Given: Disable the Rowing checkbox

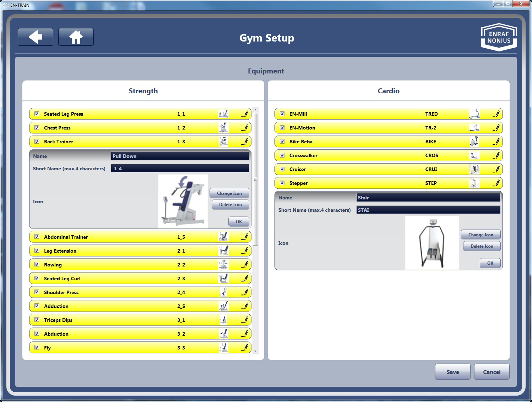Looking at the screenshot, I should coord(37,264).
